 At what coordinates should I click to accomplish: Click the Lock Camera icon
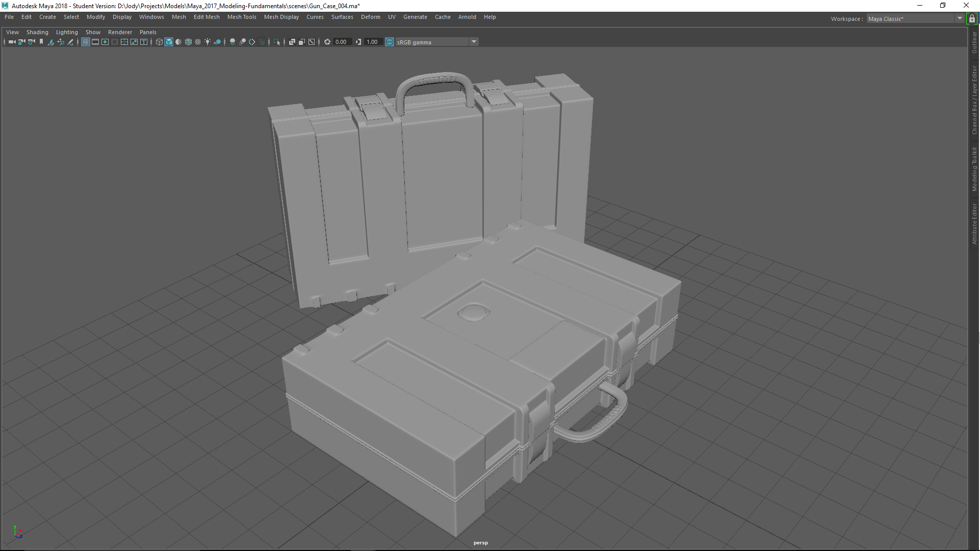coord(21,42)
